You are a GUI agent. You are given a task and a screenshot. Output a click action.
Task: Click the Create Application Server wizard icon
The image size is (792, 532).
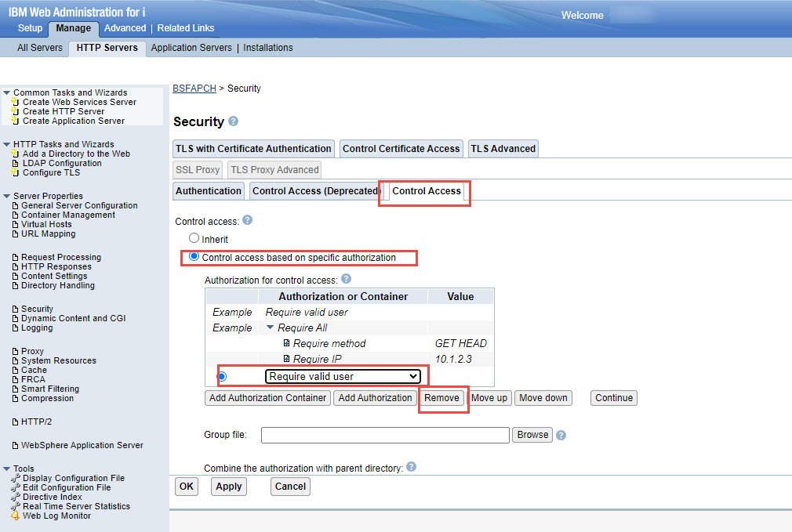(x=15, y=121)
